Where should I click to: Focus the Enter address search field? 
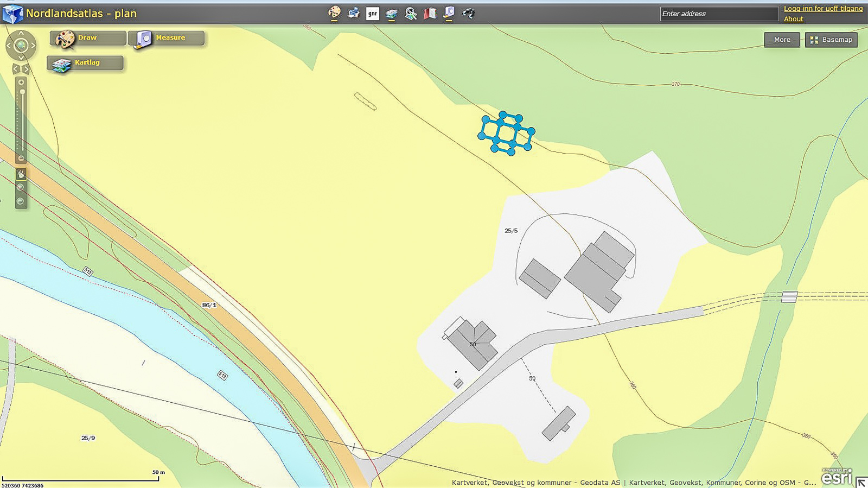click(719, 14)
